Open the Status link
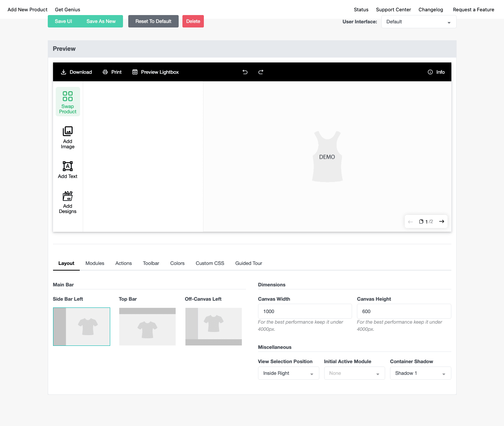 (x=361, y=10)
